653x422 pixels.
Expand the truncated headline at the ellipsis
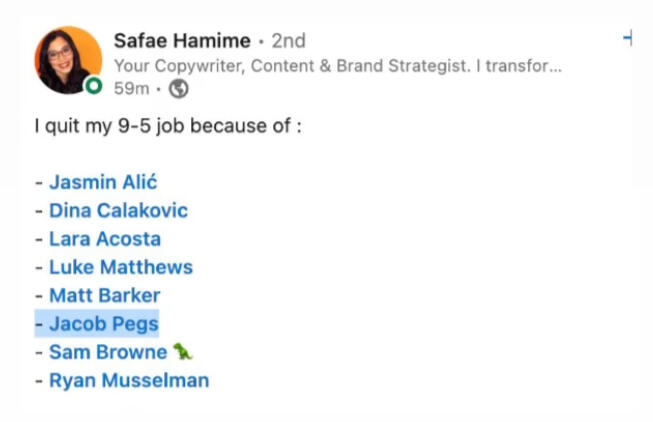pyautogui.click(x=555, y=66)
